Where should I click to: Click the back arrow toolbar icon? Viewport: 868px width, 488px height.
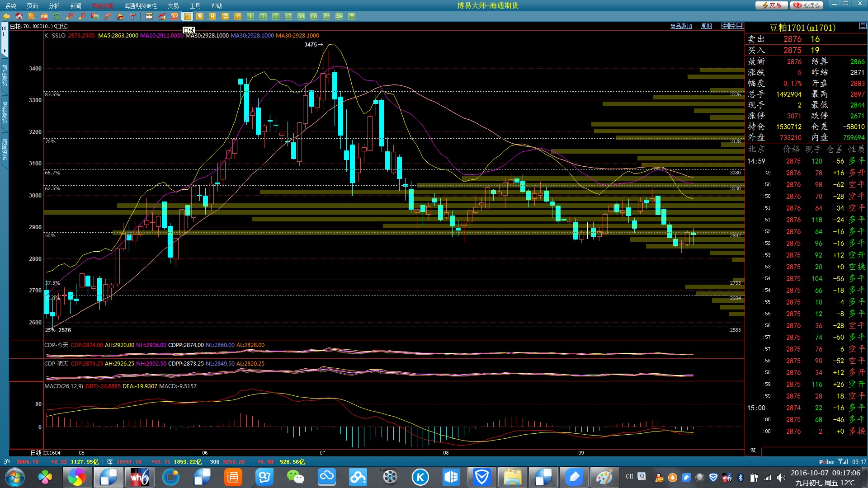pyautogui.click(x=6, y=16)
